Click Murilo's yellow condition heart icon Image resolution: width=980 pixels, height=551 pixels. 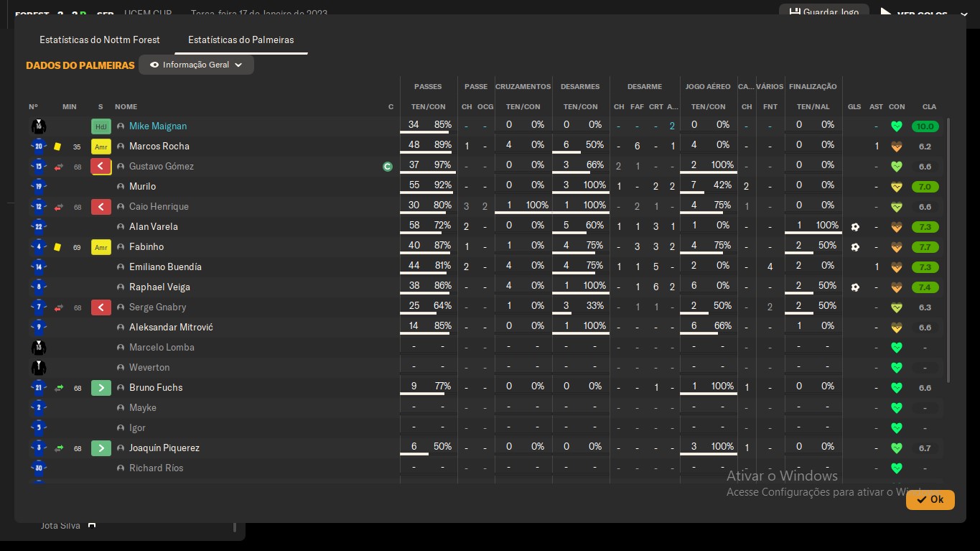tap(896, 187)
